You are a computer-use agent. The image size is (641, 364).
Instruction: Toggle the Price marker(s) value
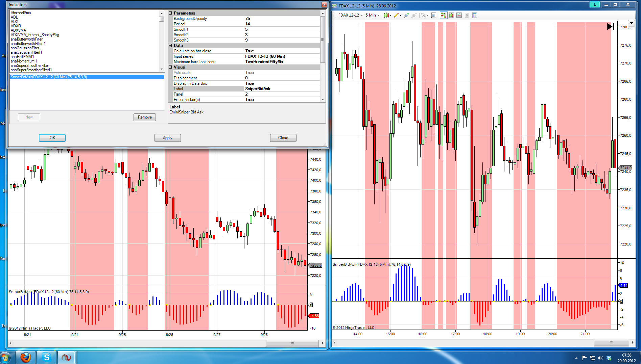[282, 100]
